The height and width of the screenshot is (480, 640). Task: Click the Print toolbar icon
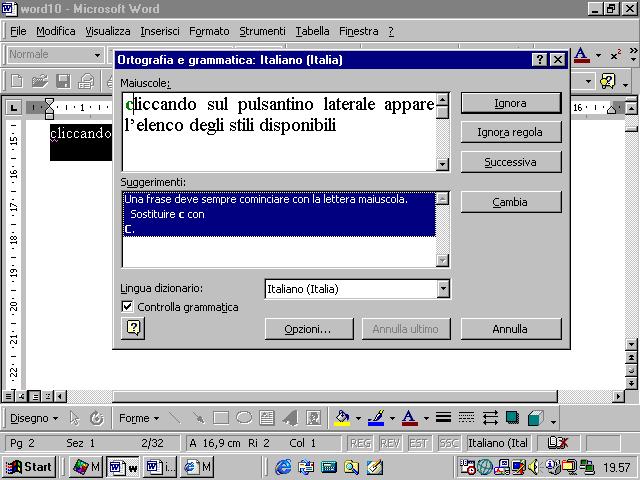86,81
